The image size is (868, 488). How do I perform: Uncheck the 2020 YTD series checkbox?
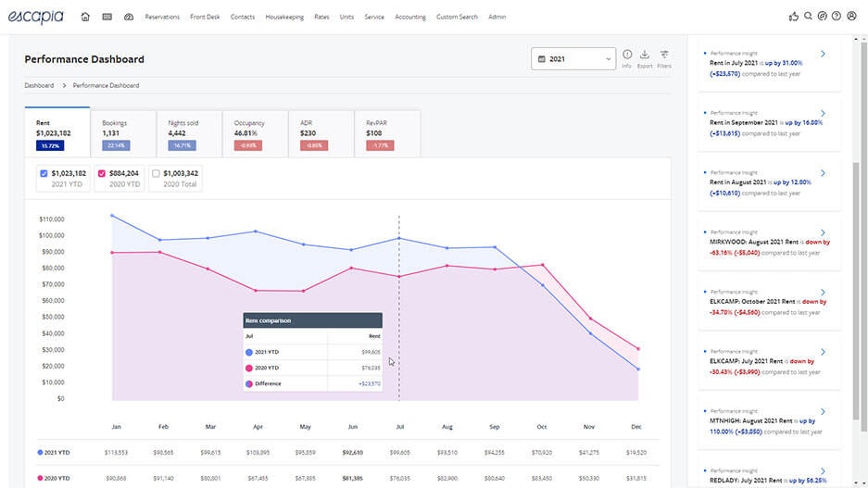101,173
